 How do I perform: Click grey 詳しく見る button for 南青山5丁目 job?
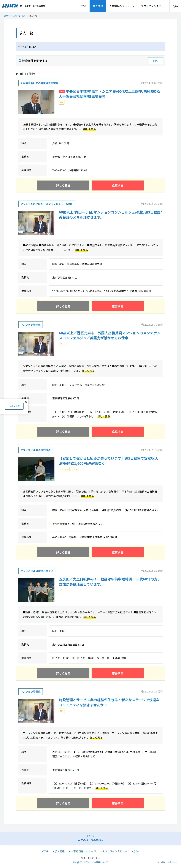tap(63, 803)
